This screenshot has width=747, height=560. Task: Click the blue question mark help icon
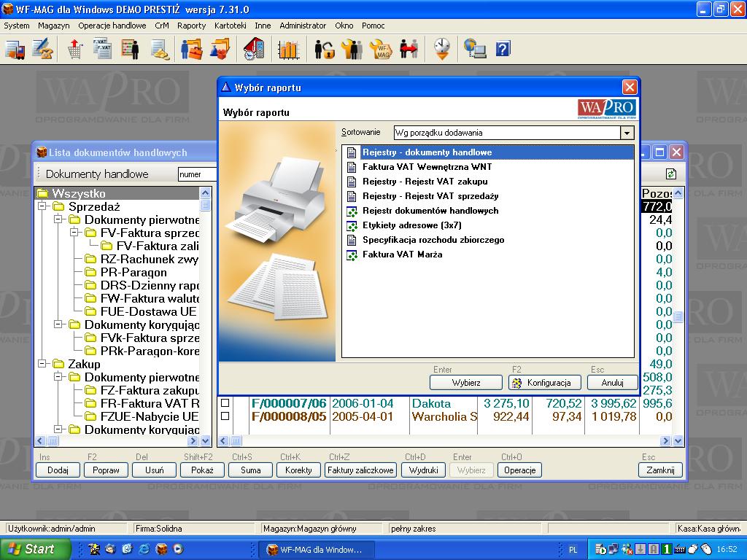(503, 49)
